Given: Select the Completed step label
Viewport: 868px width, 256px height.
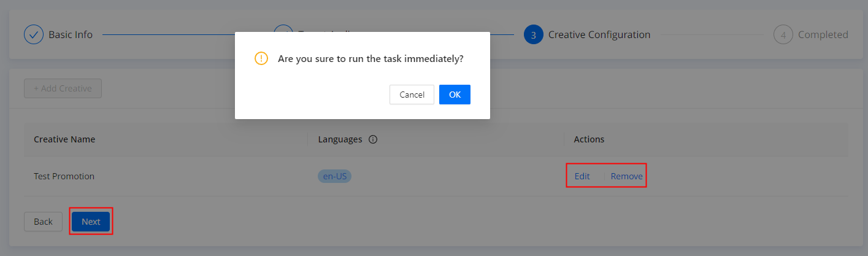Looking at the screenshot, I should [823, 34].
